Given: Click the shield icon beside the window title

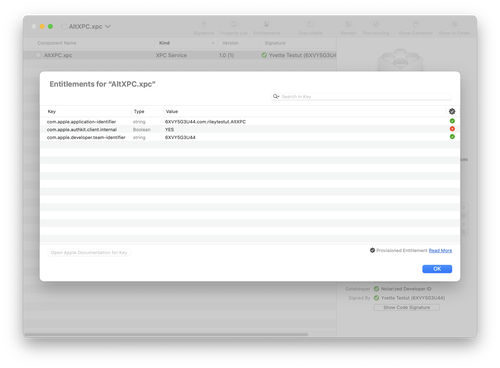Looking at the screenshot, I should pos(64,26).
